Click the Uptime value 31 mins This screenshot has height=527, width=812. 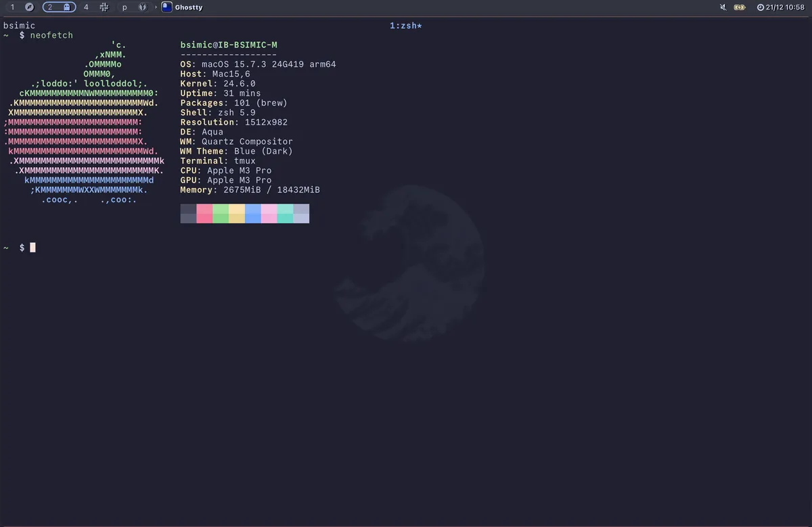pyautogui.click(x=242, y=93)
